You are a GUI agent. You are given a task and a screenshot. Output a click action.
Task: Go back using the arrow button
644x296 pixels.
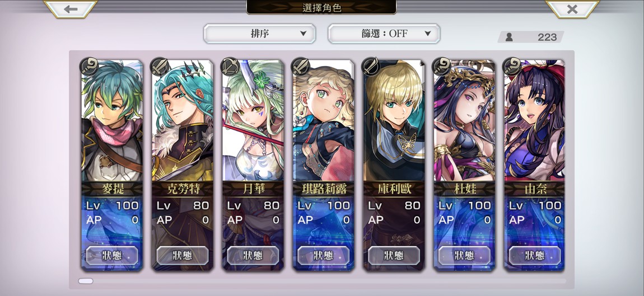tap(70, 8)
